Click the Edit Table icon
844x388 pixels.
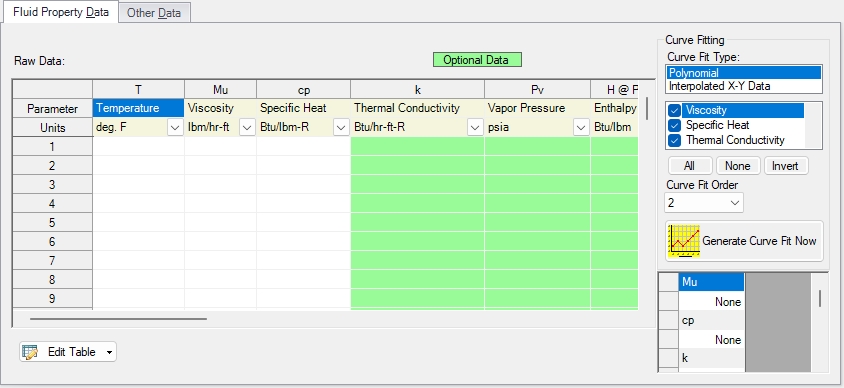pos(30,352)
